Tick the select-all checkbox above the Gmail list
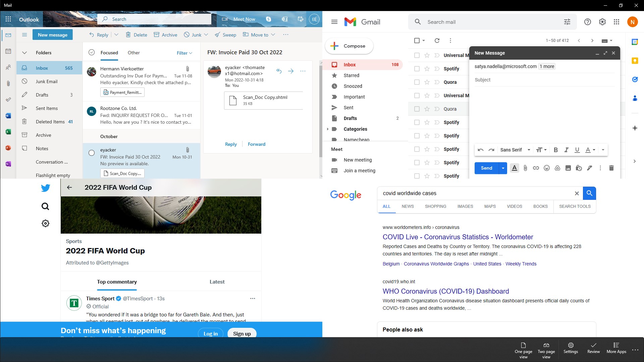The width and height of the screenshot is (644, 362). tap(417, 40)
